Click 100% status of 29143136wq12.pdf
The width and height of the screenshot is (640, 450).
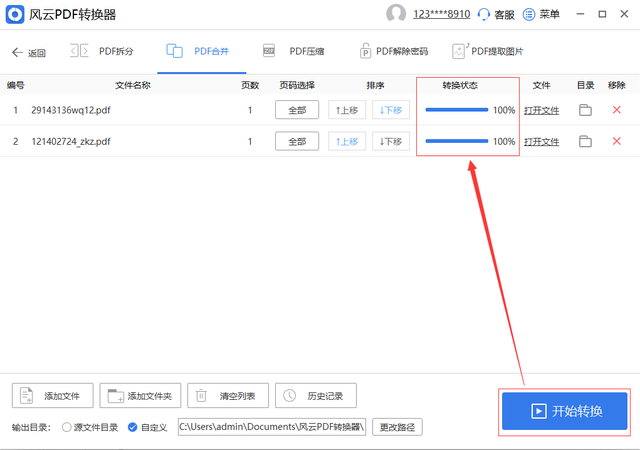click(x=504, y=110)
